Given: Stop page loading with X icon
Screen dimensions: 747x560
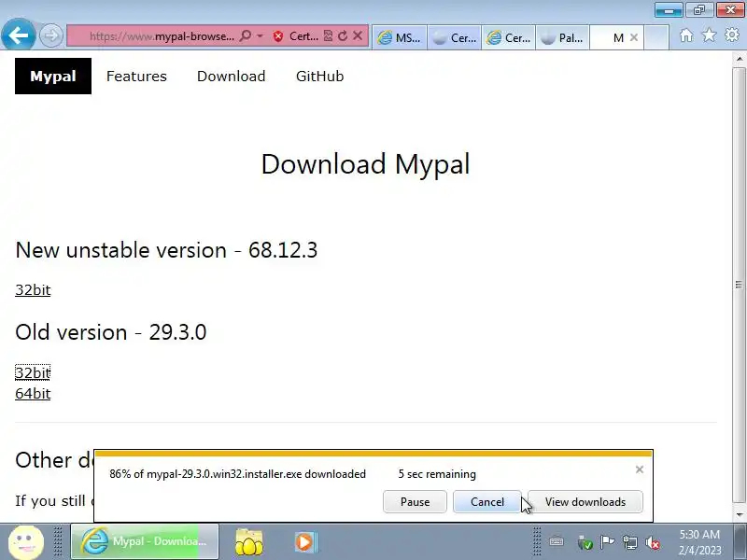Looking at the screenshot, I should 358,35.
